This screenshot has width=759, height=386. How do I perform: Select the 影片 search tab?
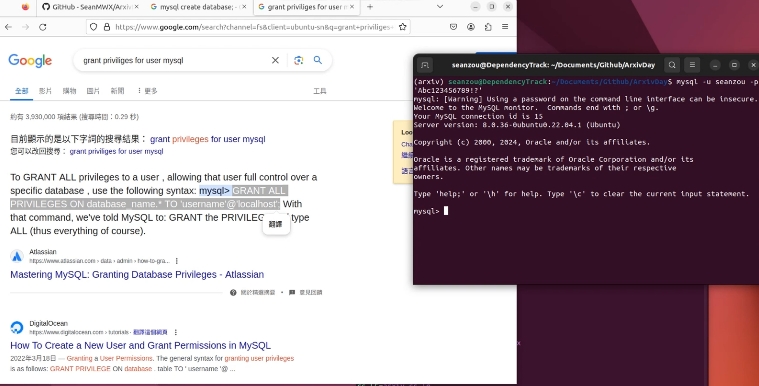pyautogui.click(x=45, y=91)
